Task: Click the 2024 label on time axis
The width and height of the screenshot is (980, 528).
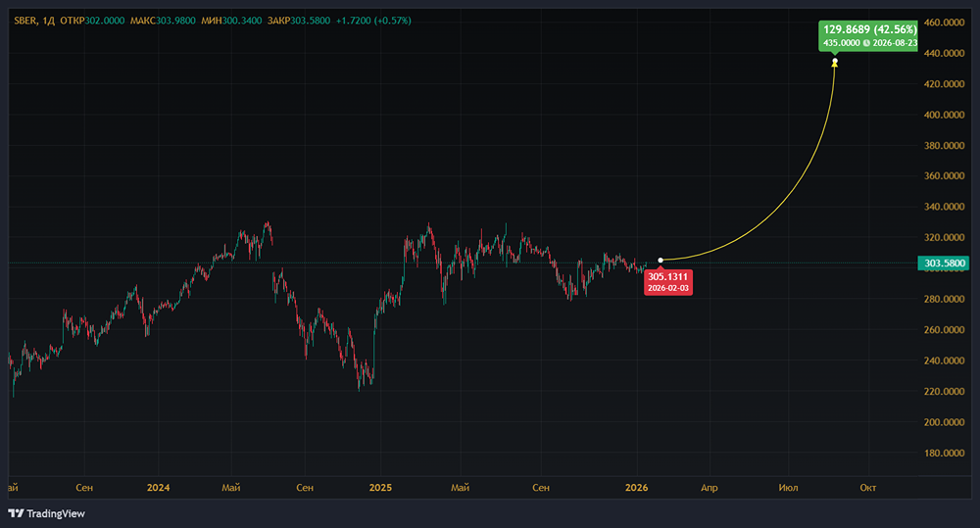Action: tap(157, 487)
